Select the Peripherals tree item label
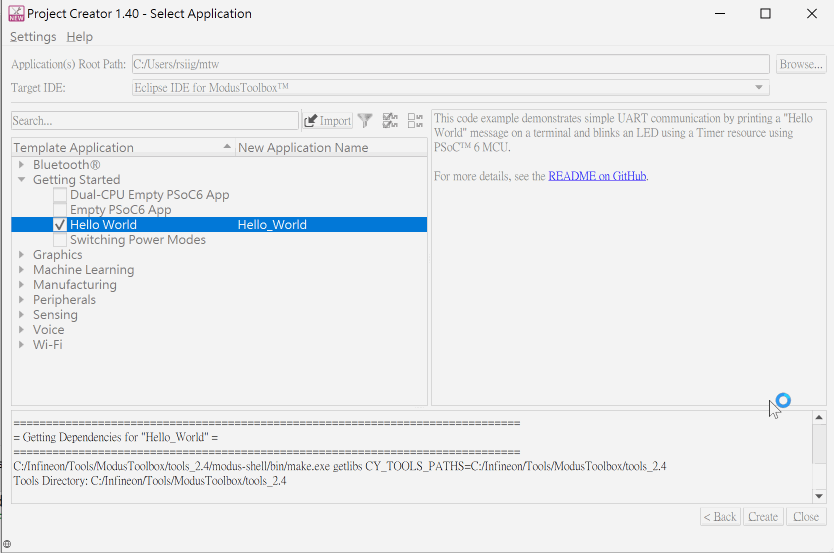 [64, 299]
